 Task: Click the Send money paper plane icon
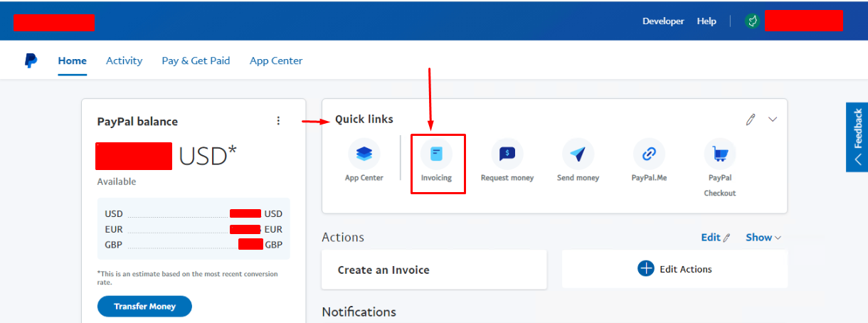coord(578,154)
